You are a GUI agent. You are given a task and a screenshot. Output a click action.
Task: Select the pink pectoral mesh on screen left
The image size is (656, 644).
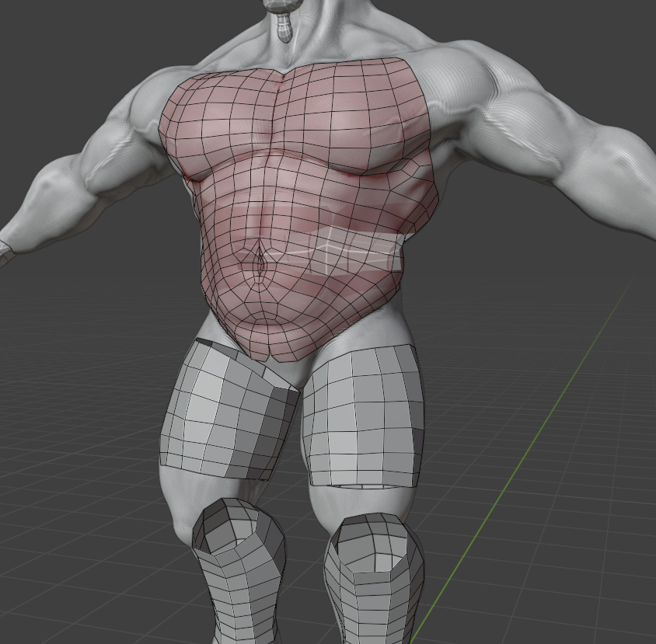(x=222, y=124)
